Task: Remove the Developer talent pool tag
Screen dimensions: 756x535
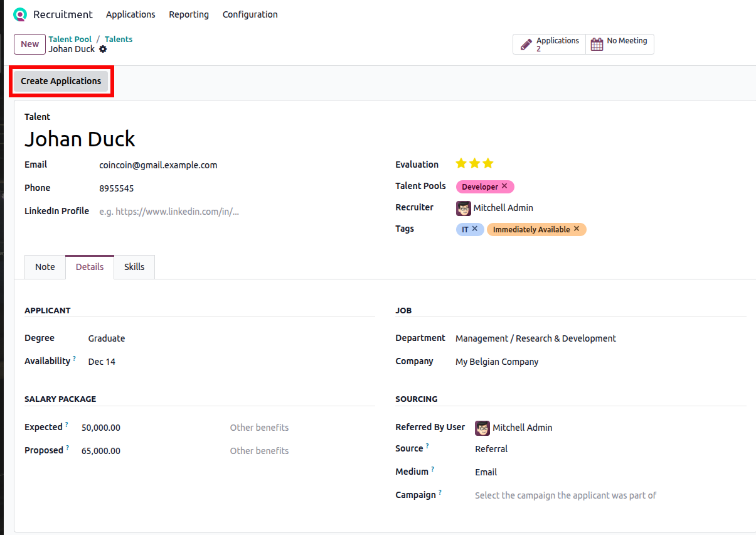Action: click(504, 186)
